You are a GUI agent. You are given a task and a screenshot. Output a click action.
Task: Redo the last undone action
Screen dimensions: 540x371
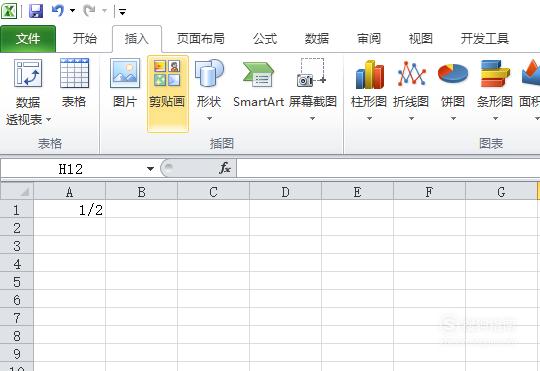click(x=90, y=11)
